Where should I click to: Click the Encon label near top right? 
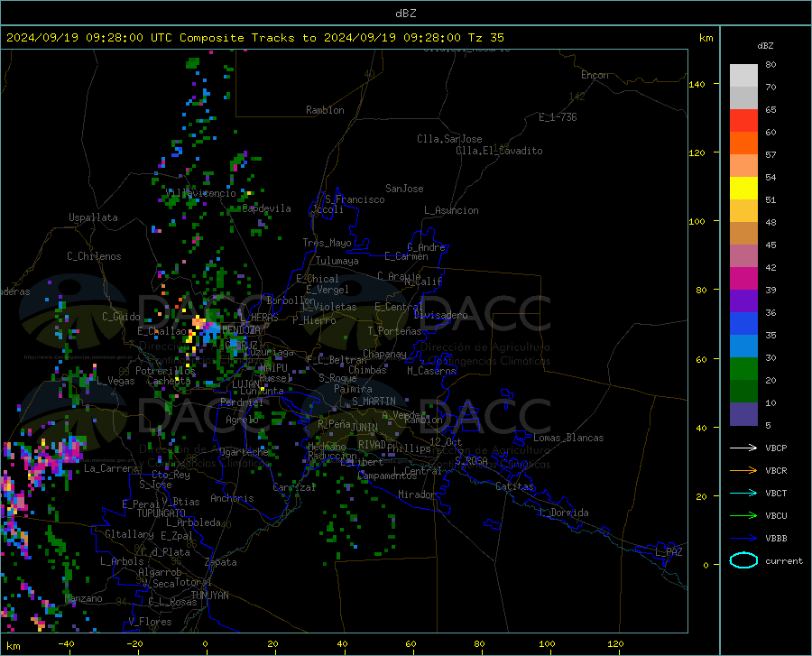(x=595, y=75)
